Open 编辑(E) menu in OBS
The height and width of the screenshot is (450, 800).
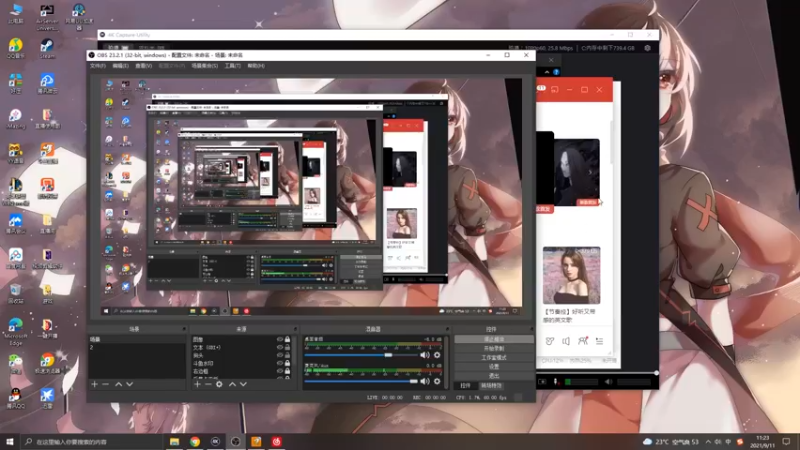click(x=120, y=66)
